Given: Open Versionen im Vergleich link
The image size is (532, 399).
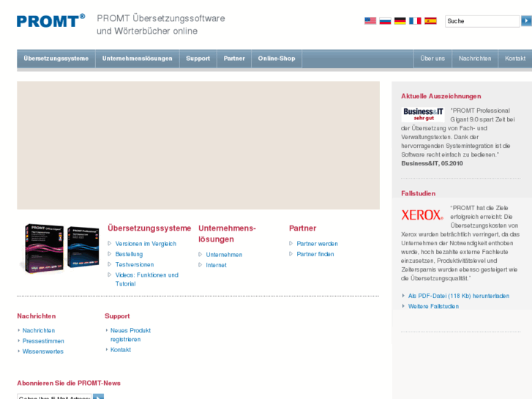Looking at the screenshot, I should pos(146,244).
